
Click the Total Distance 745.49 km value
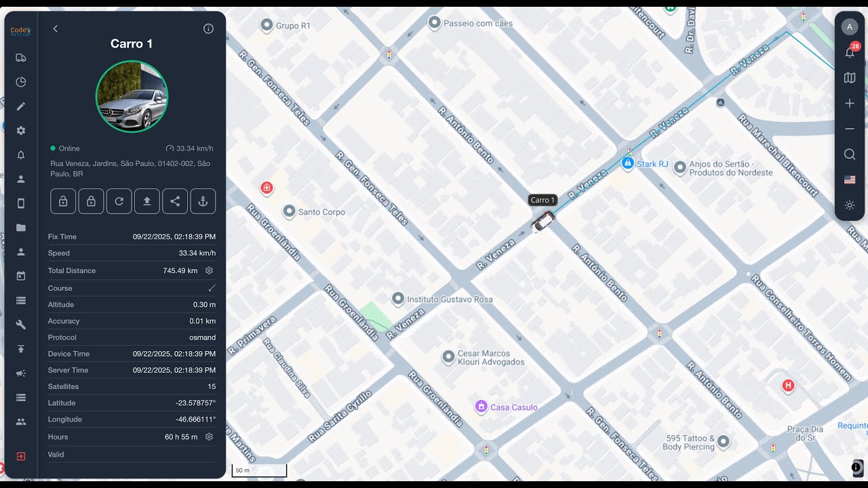point(180,270)
